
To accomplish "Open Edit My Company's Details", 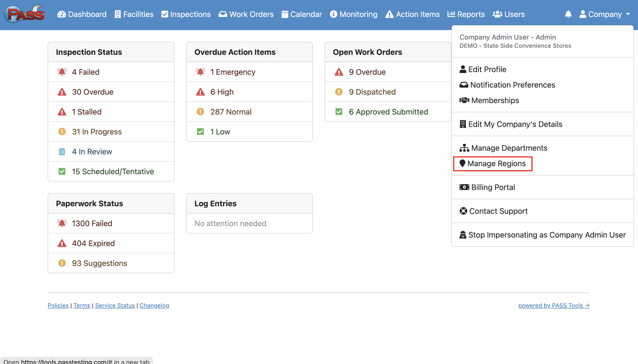I will [x=515, y=124].
